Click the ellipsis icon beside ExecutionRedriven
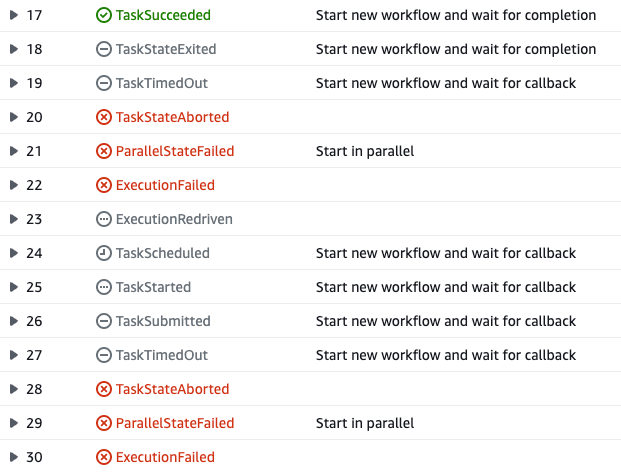Image resolution: width=621 pixels, height=472 pixels. coord(104,219)
